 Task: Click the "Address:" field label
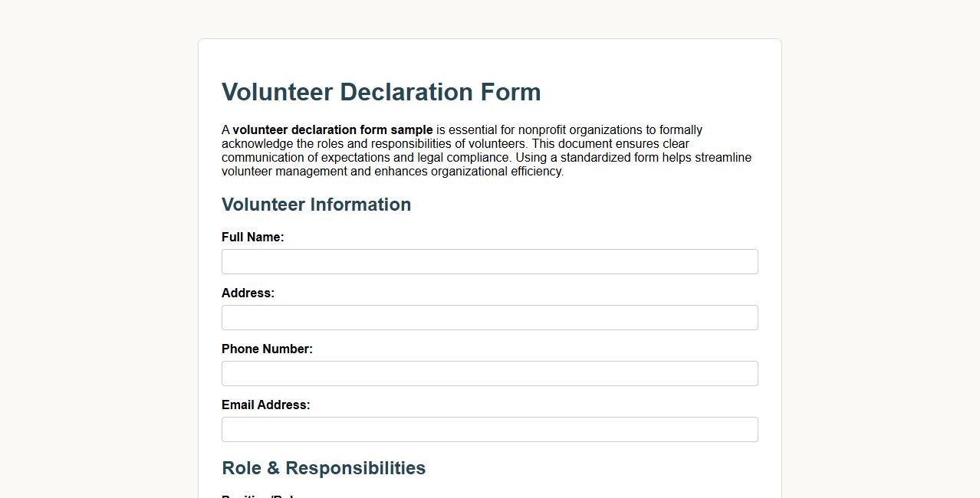coord(248,293)
